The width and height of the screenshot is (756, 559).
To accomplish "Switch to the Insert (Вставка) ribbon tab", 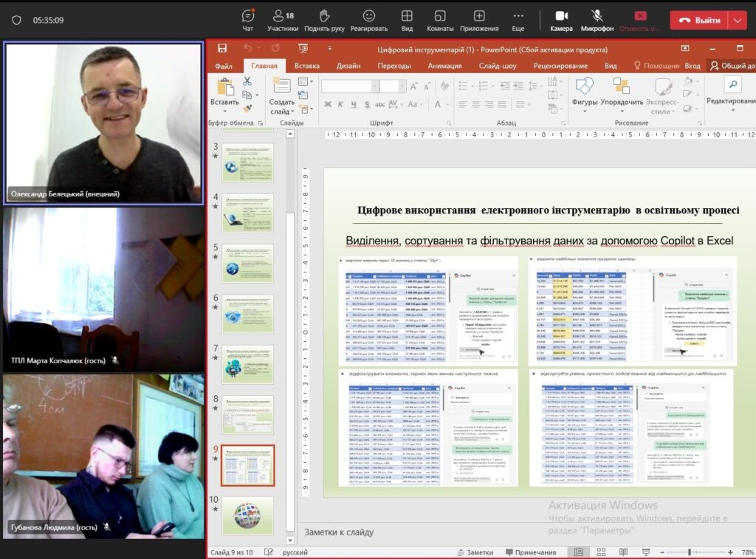I will click(x=306, y=66).
